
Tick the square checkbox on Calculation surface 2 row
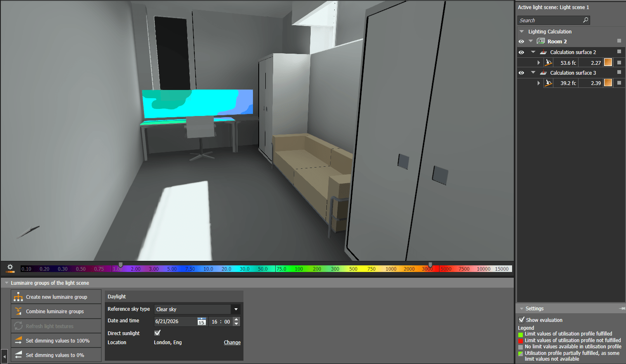(619, 52)
